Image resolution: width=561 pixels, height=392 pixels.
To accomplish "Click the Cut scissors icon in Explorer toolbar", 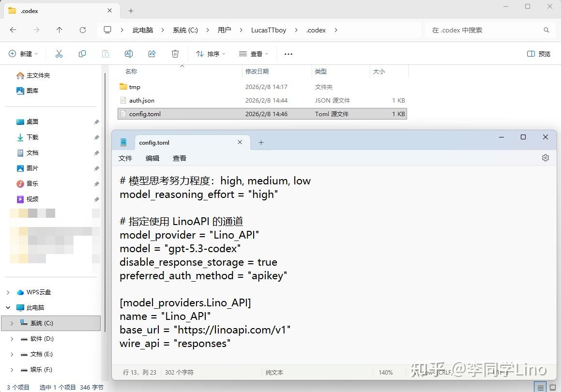I will (x=59, y=54).
